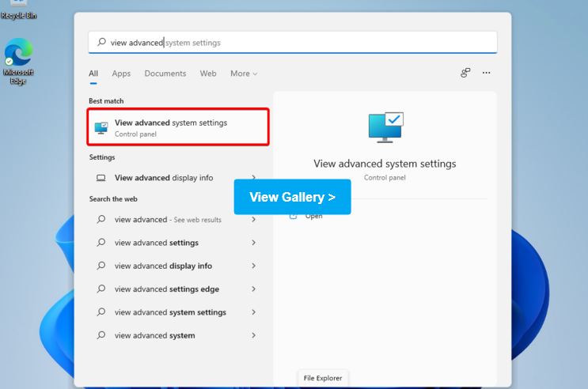Click search icon beside 'view advanced system settings' suggestion
Image resolution: width=588 pixels, height=389 pixels.
pos(101,312)
